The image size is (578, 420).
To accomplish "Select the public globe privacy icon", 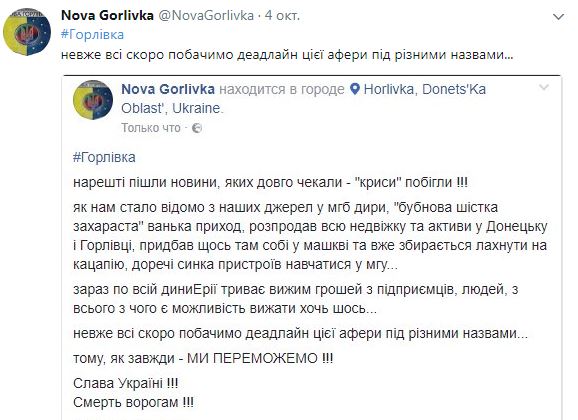I will [x=197, y=128].
